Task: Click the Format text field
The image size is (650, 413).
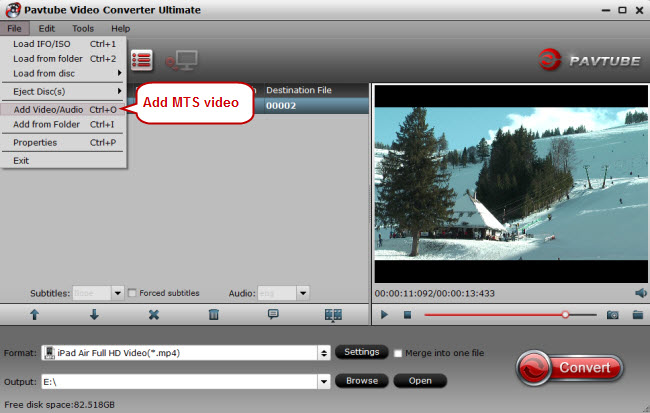Action: tap(179, 353)
